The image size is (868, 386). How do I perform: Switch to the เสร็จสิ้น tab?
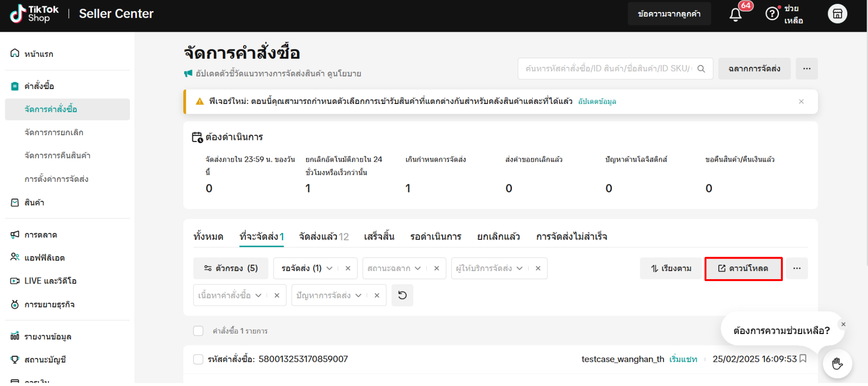(x=379, y=236)
